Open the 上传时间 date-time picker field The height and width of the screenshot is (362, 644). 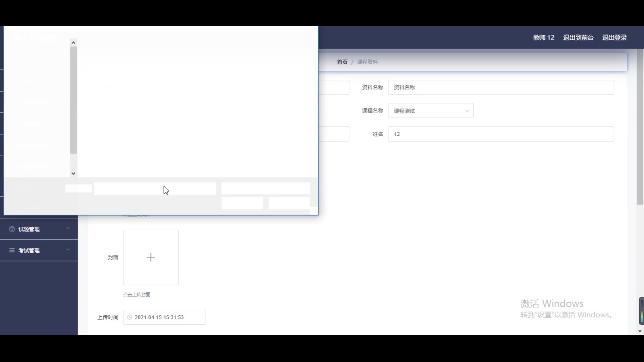click(x=164, y=317)
